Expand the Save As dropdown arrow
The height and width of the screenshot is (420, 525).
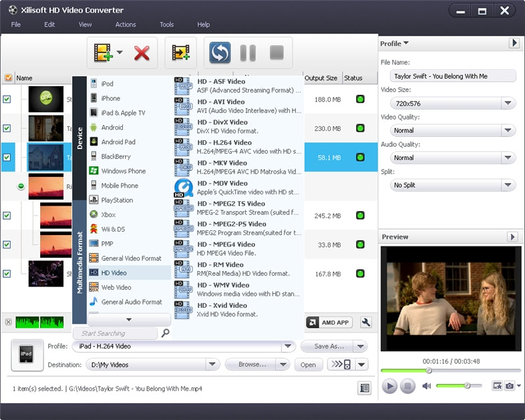360,347
